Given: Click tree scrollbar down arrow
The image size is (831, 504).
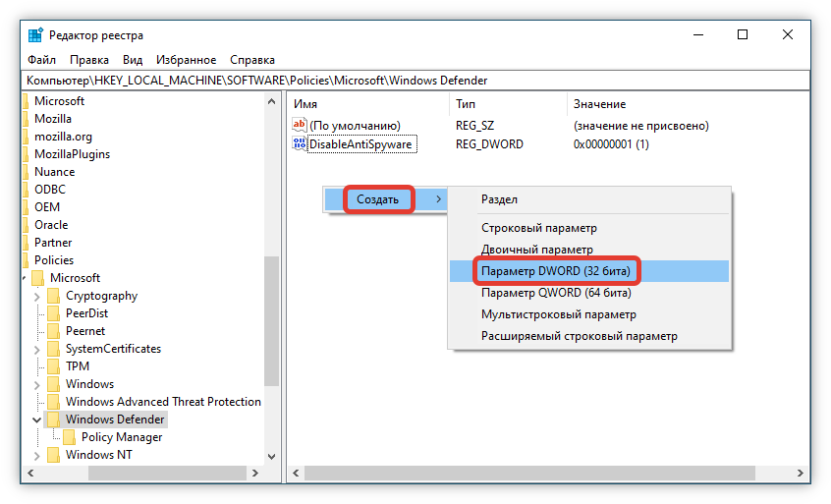Looking at the screenshot, I should [x=271, y=456].
